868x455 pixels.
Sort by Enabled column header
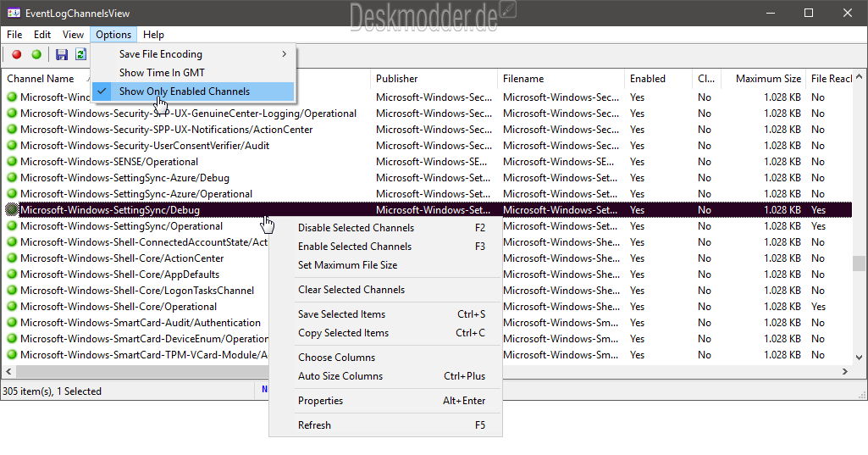click(658, 79)
